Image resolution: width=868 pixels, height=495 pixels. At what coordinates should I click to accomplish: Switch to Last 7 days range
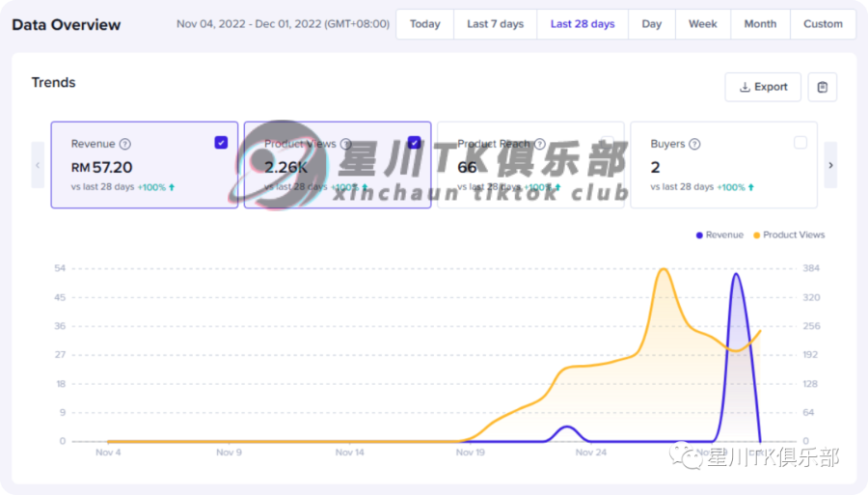[495, 24]
